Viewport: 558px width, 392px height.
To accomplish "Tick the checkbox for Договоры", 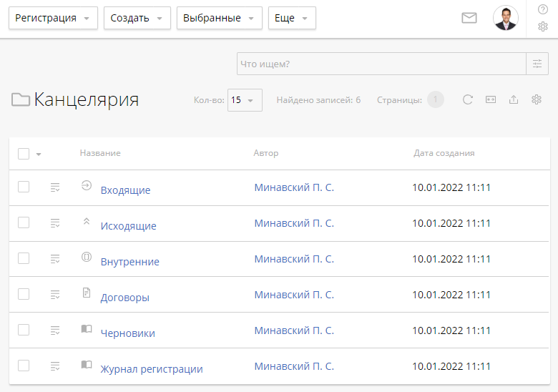I will coord(24,294).
